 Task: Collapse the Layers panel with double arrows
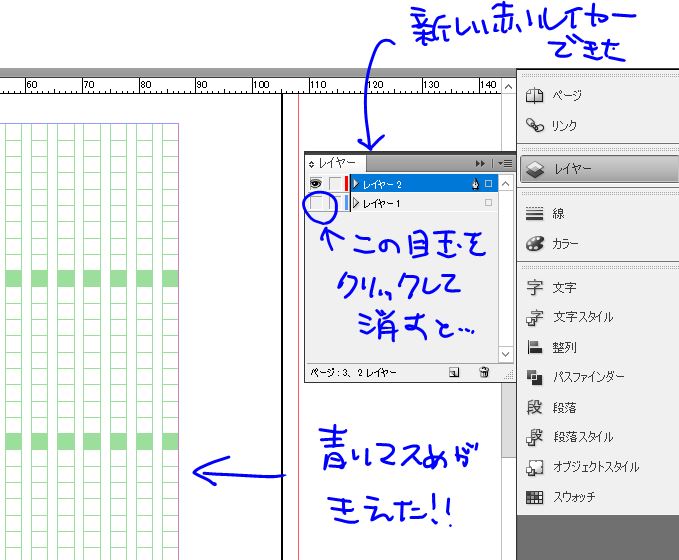[x=480, y=163]
